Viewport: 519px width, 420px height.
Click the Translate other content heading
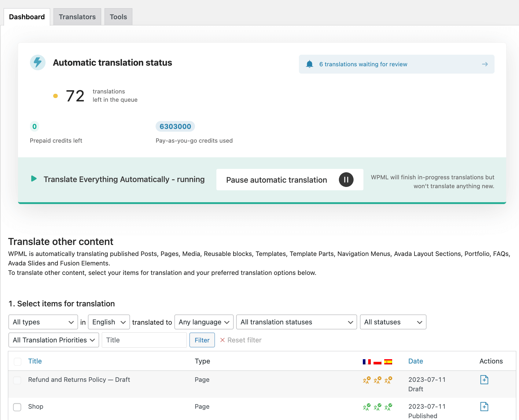pyautogui.click(x=61, y=242)
